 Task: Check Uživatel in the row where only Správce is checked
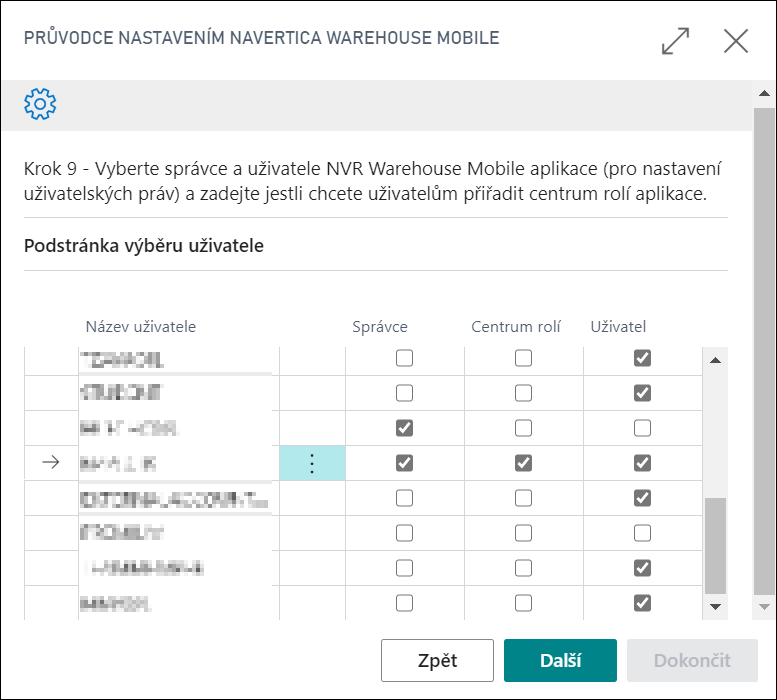(642, 428)
